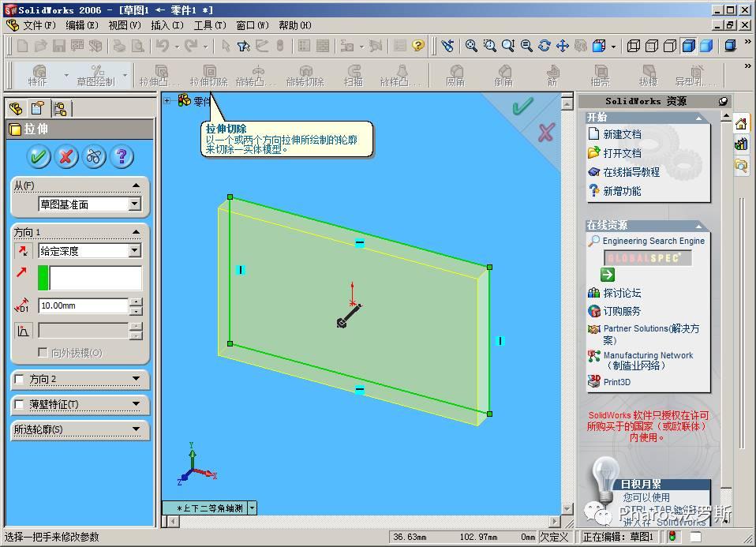This screenshot has height=547, width=756.
Task: Collapse the 方向1 section
Action: click(137, 232)
